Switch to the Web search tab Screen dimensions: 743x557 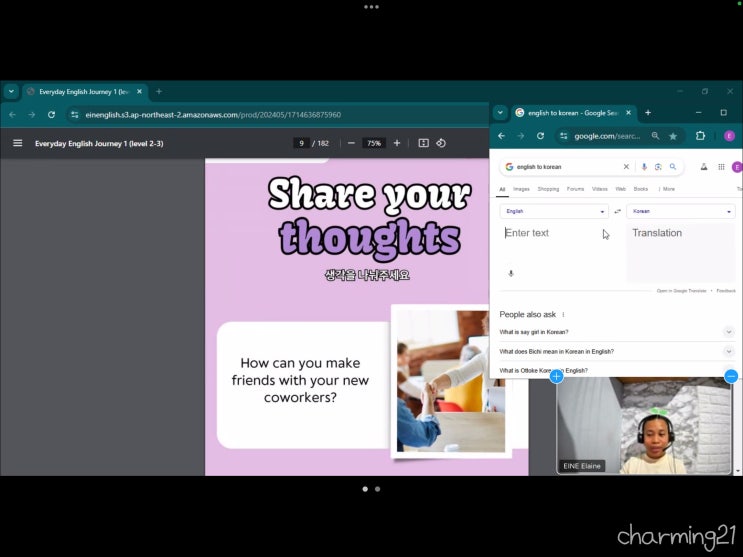[620, 189]
